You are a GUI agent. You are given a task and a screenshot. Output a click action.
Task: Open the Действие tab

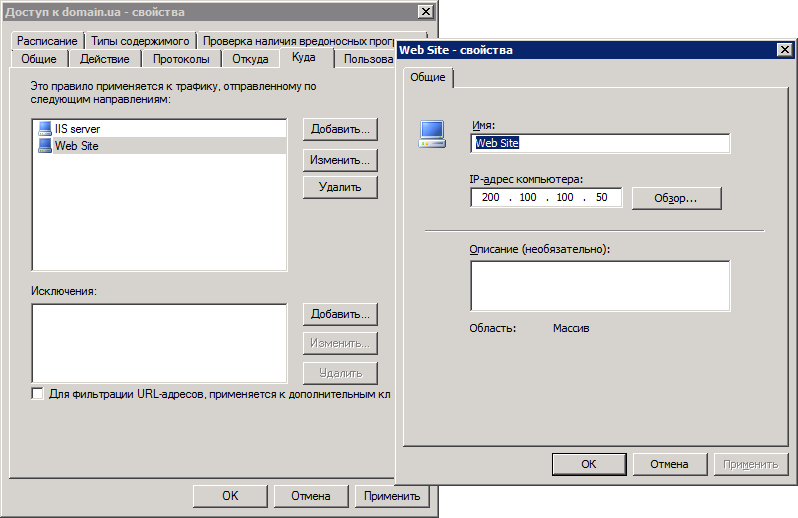(104, 59)
